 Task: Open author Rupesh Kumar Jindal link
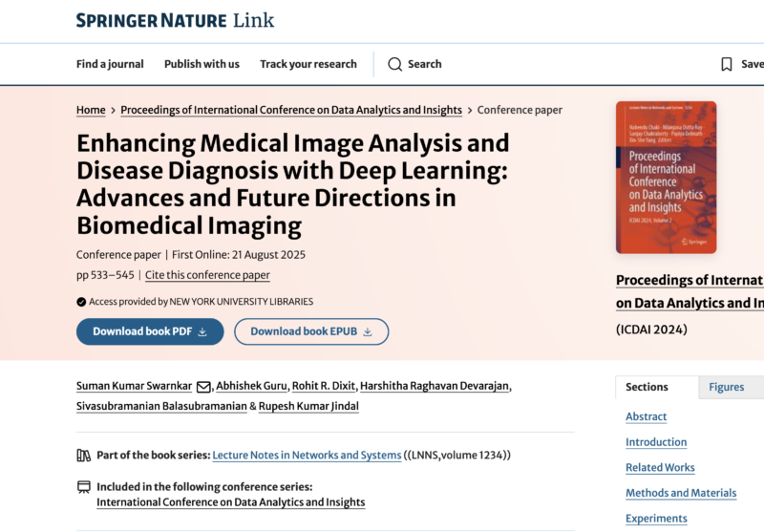pos(308,406)
